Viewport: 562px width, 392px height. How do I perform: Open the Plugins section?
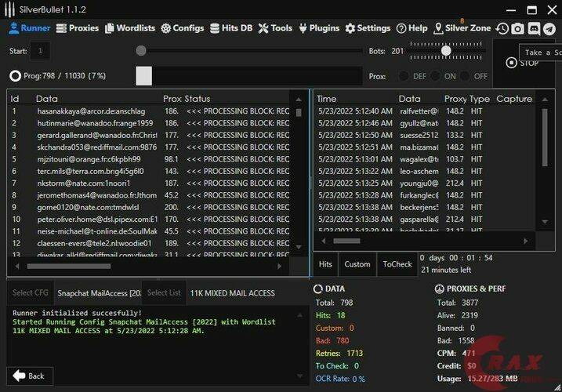[318, 28]
